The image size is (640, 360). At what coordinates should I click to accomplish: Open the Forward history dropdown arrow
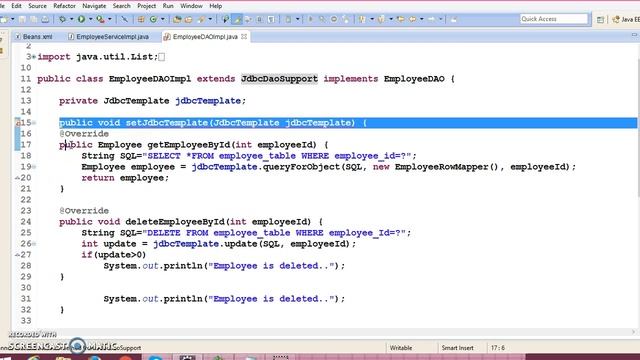coord(440,19)
